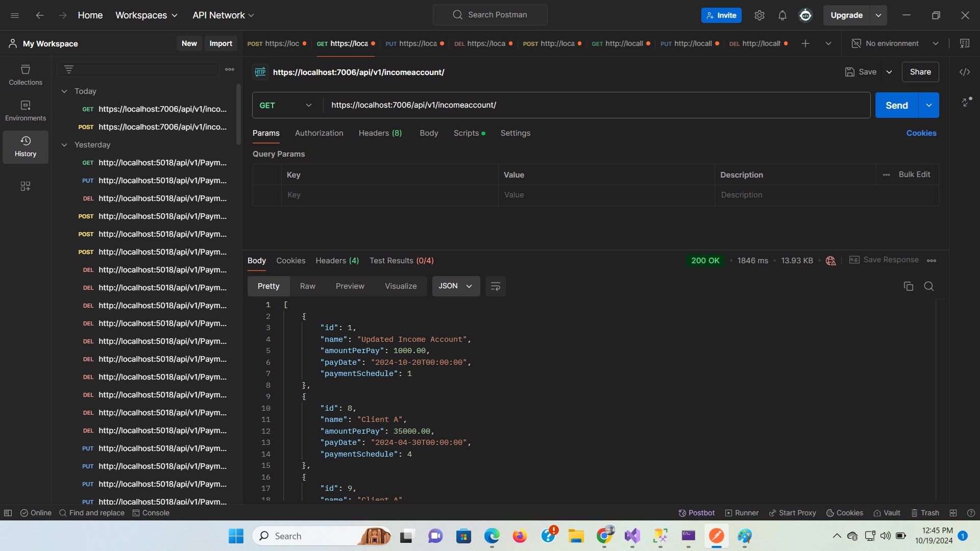Image resolution: width=980 pixels, height=551 pixels.
Task: Open the Environments sidebar panel
Action: pyautogui.click(x=26, y=110)
